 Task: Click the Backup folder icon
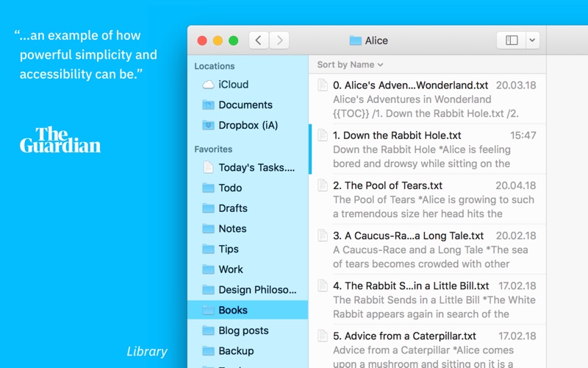(x=208, y=351)
